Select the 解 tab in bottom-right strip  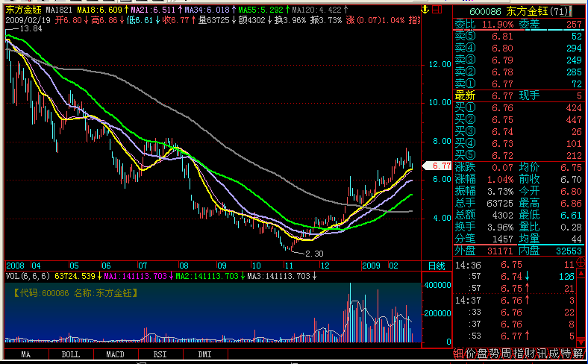tap(578, 354)
